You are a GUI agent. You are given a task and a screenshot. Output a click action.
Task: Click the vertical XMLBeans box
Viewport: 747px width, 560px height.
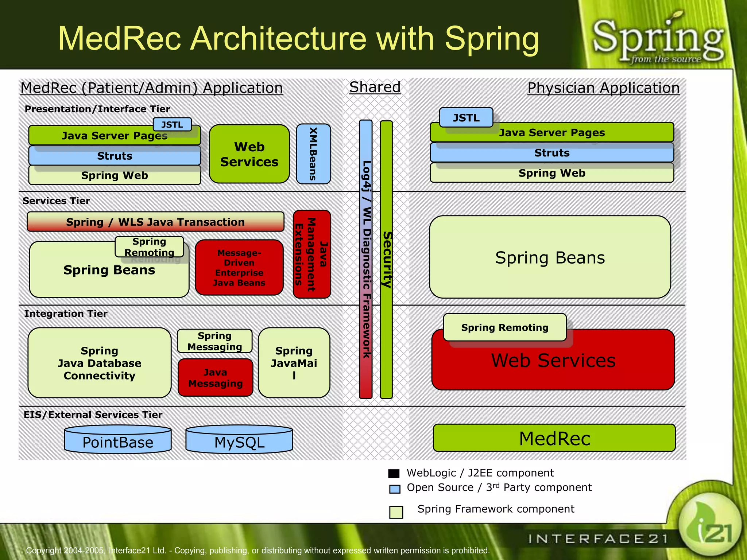(x=313, y=153)
